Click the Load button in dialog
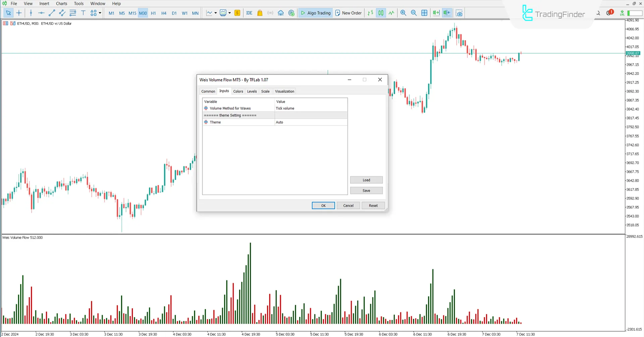Screen dimensions: 644x337 tap(366, 180)
